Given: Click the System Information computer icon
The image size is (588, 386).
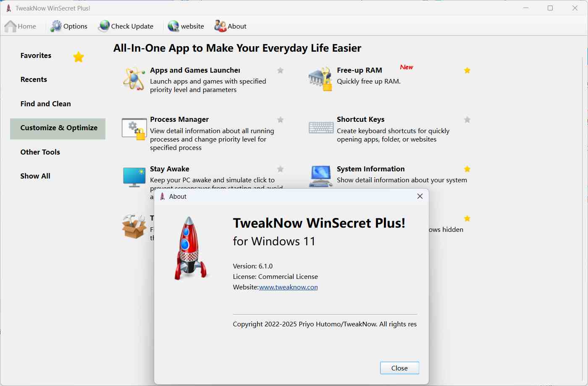Looking at the screenshot, I should click(x=321, y=177).
